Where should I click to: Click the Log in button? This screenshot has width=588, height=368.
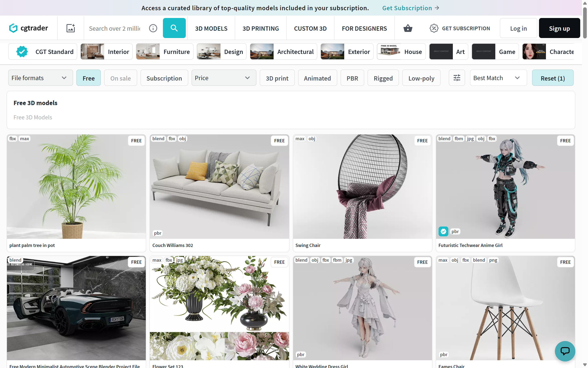tap(518, 28)
